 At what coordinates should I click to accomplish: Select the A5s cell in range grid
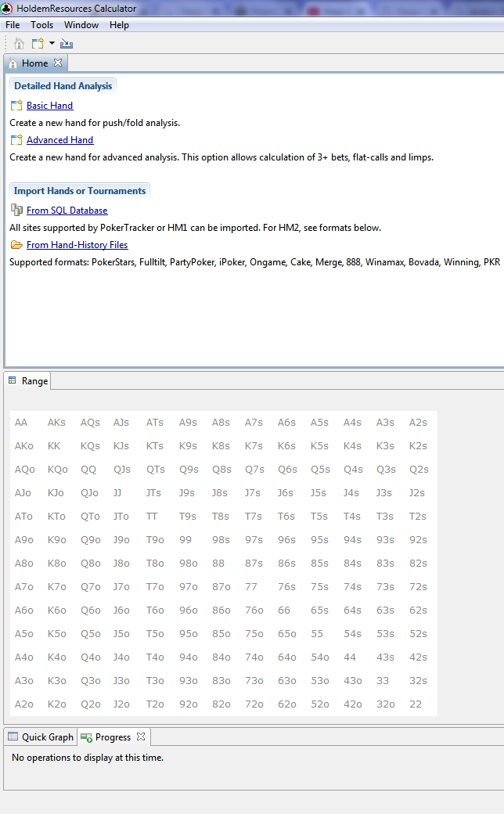tap(319, 423)
